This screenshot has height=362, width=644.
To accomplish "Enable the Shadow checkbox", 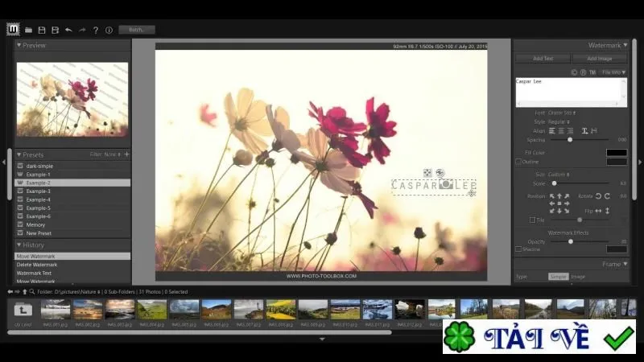I will (518, 249).
